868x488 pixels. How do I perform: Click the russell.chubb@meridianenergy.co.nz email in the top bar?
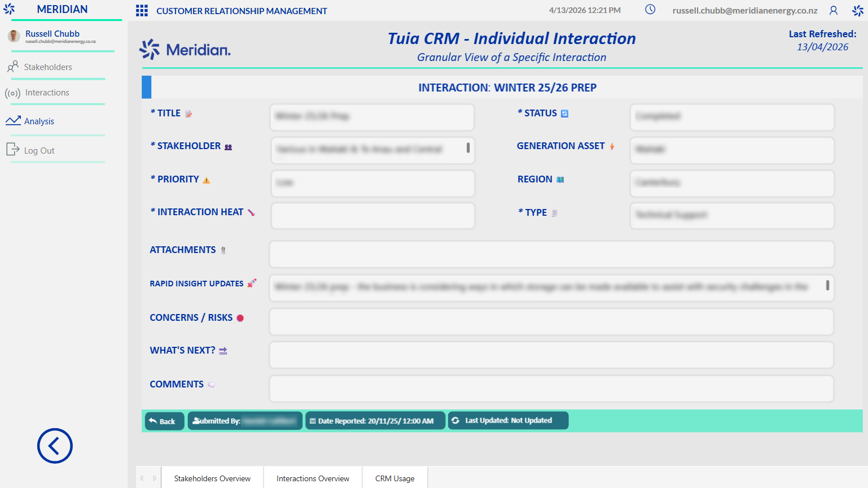pos(745,11)
